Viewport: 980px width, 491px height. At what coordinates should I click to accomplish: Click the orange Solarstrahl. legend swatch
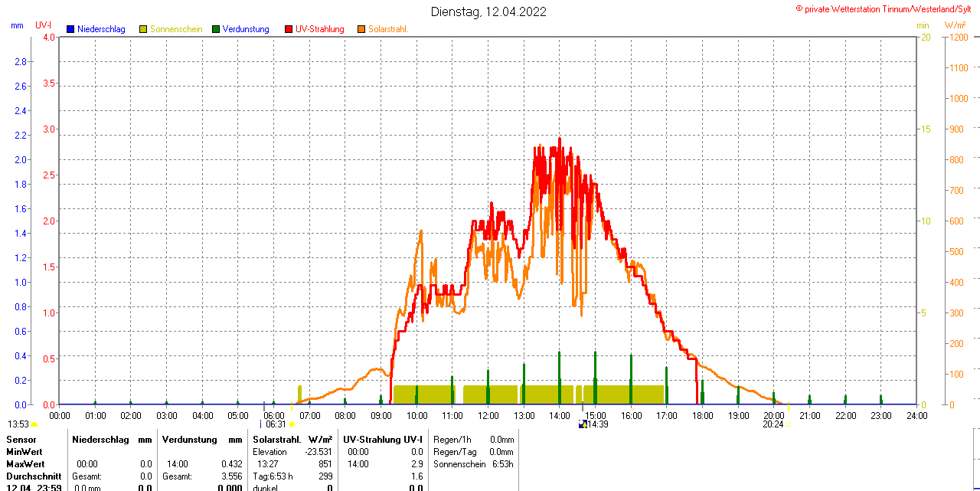361,29
